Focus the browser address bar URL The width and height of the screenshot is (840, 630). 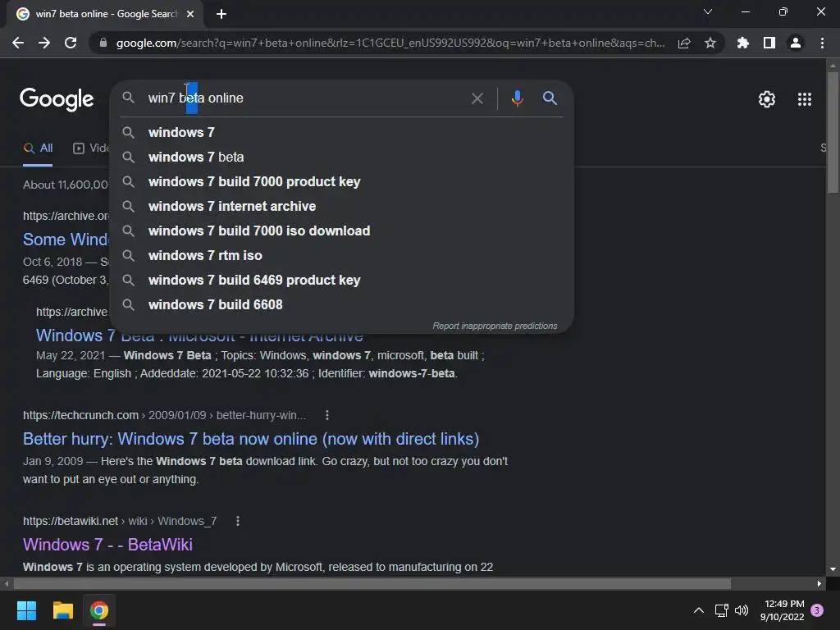click(x=390, y=43)
